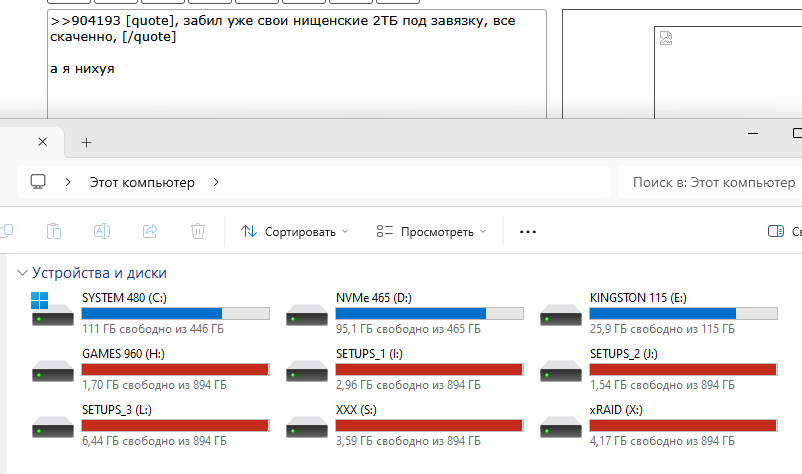This screenshot has height=474, width=802.
Task: Select the SYSTEM 480 (C:) drive
Action: (150, 312)
